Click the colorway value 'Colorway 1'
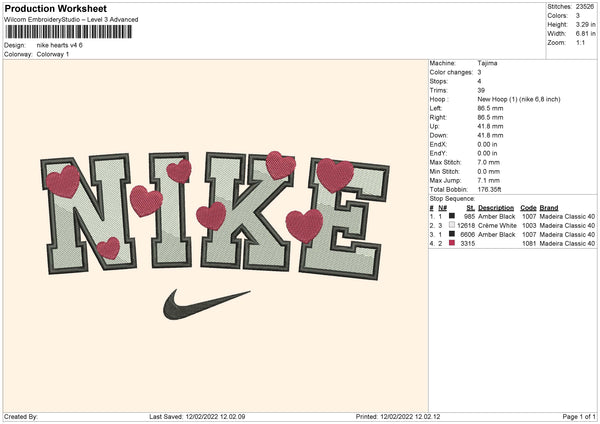Screen dimensions: 600x424 coord(53,54)
